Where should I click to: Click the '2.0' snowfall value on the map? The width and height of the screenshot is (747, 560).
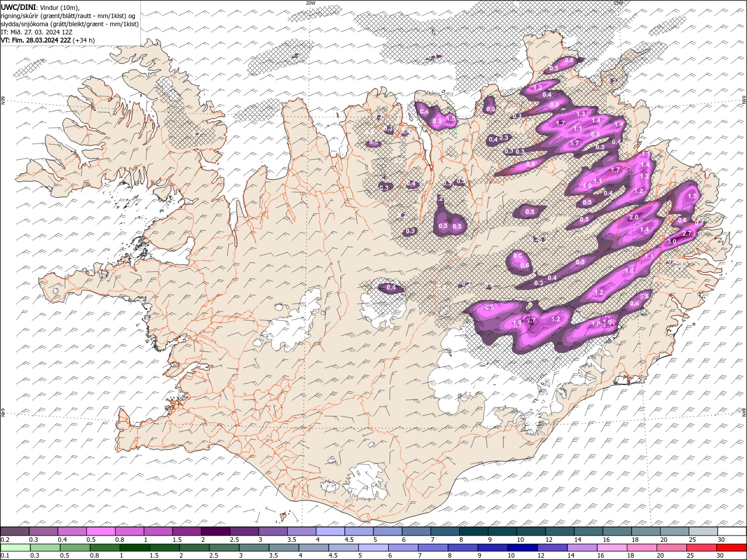pos(634,217)
